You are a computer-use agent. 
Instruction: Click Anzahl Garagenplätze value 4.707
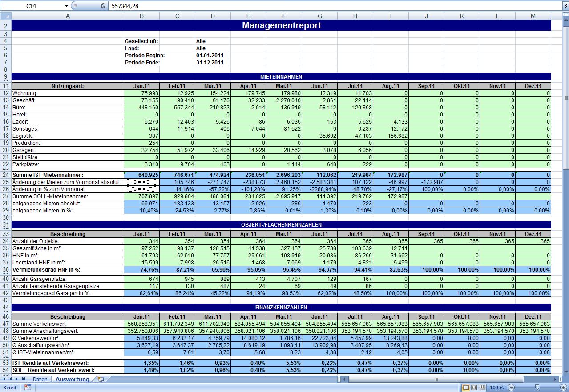coord(284,279)
